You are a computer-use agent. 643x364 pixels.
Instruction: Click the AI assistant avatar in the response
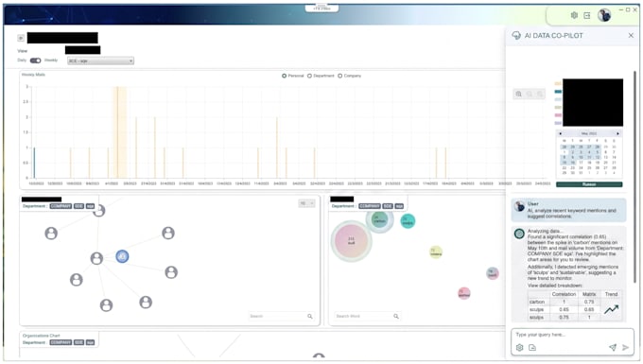click(519, 234)
